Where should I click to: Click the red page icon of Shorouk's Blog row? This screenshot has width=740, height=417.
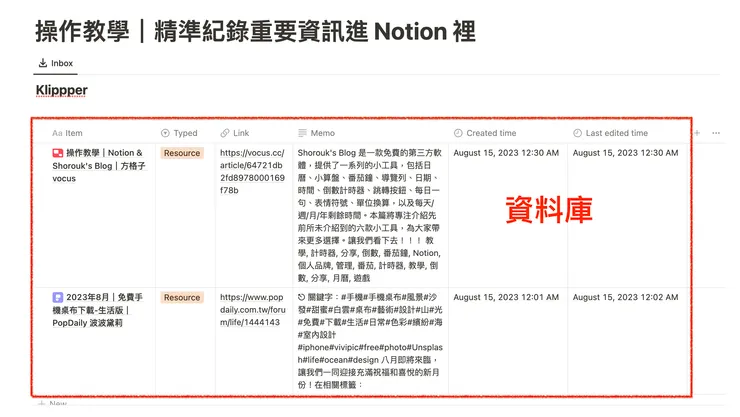tap(58, 153)
